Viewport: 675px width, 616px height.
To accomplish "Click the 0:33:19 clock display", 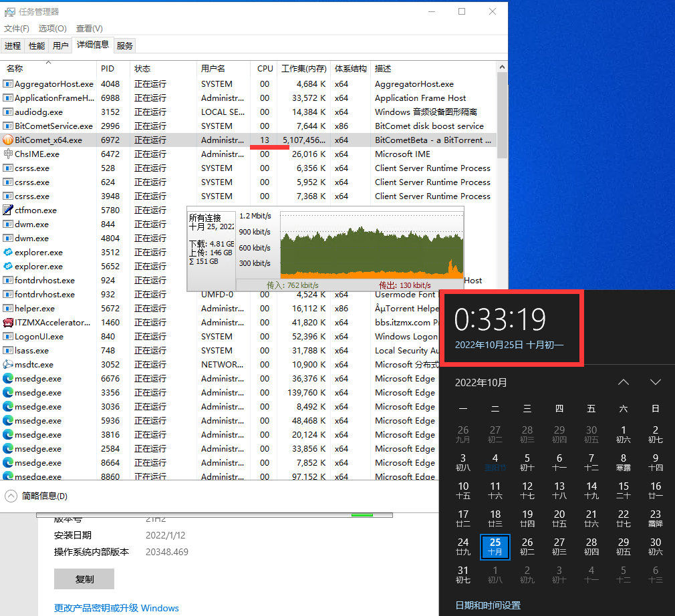I will tap(500, 319).
